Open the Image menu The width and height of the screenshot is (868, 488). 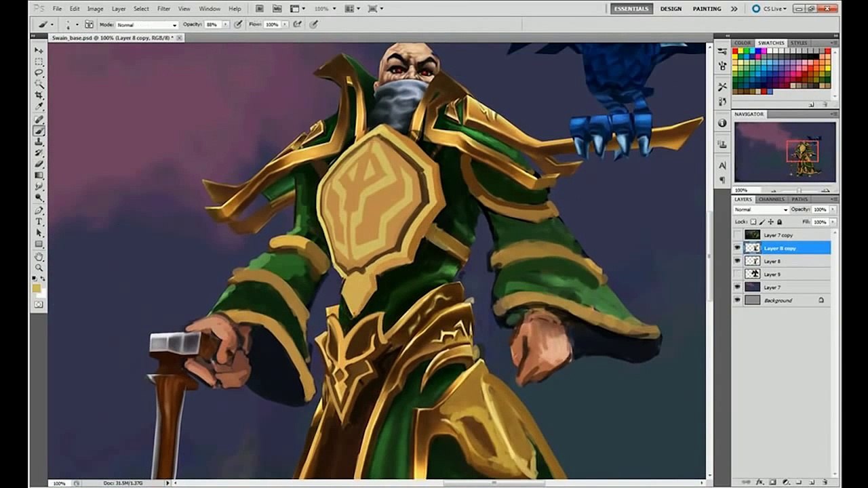(x=95, y=9)
